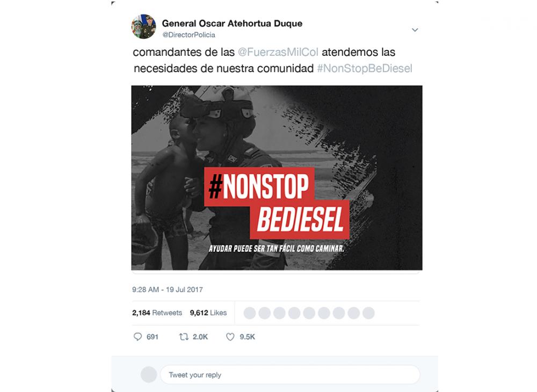Click the retweet arrows icon

click(184, 337)
